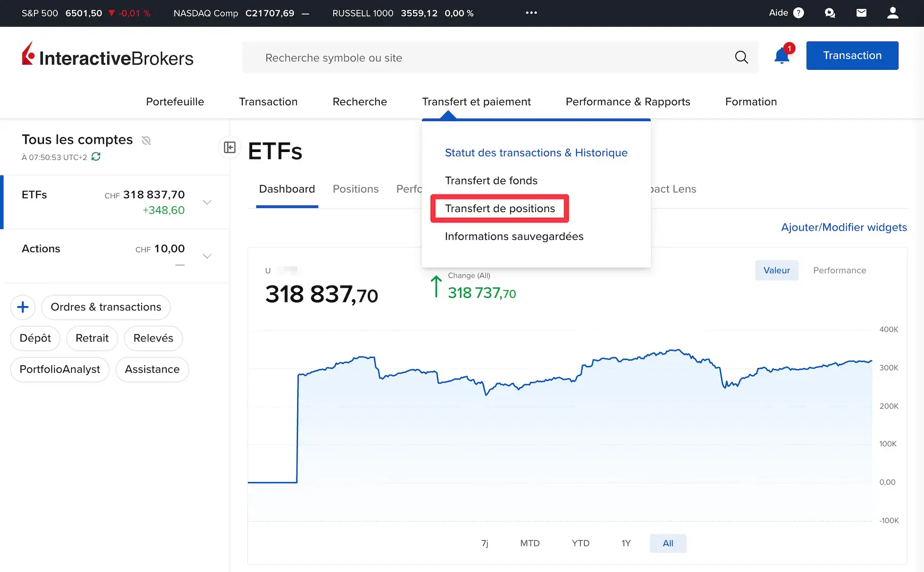Click the 318 837,70 portfolio value
The width and height of the screenshot is (924, 572).
tap(321, 295)
